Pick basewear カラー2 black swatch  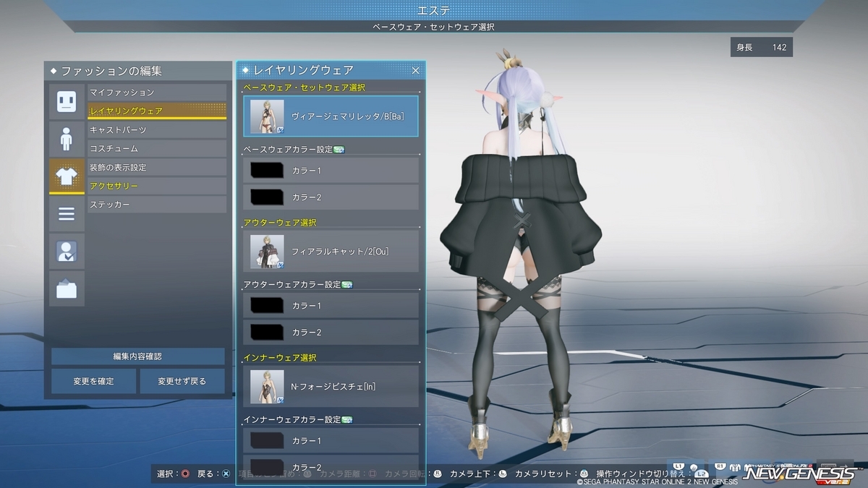pyautogui.click(x=266, y=197)
